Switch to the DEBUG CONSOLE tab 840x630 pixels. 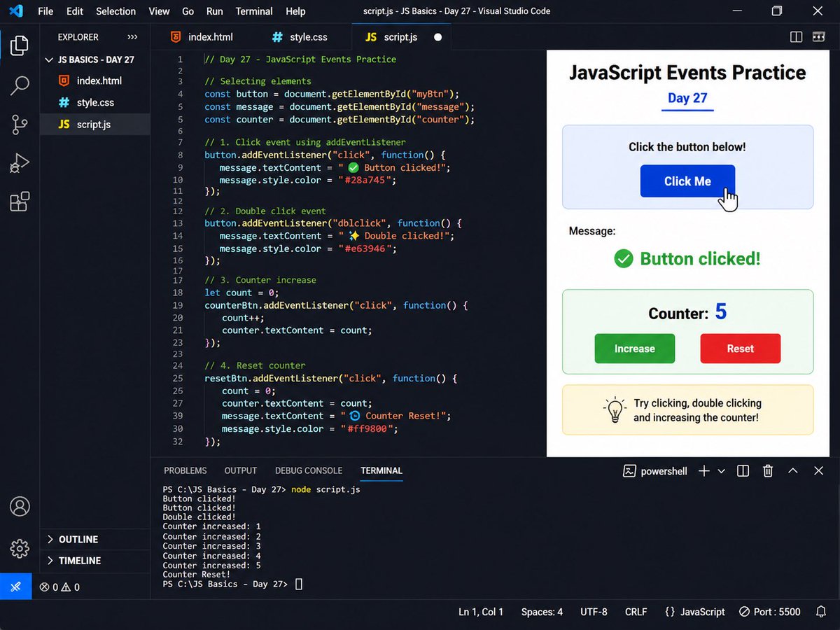309,471
